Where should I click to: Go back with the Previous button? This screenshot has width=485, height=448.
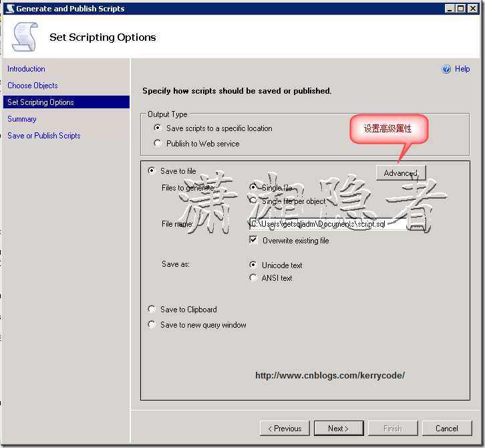[x=285, y=428]
